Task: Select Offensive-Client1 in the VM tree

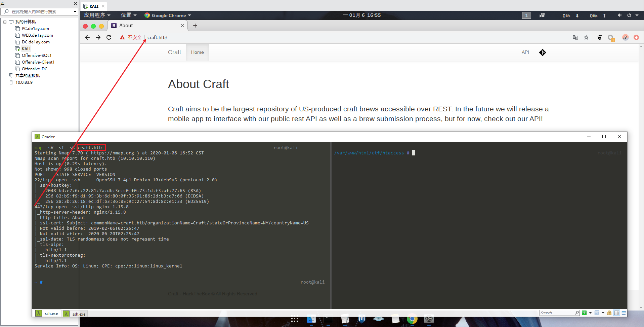Action: [x=38, y=62]
